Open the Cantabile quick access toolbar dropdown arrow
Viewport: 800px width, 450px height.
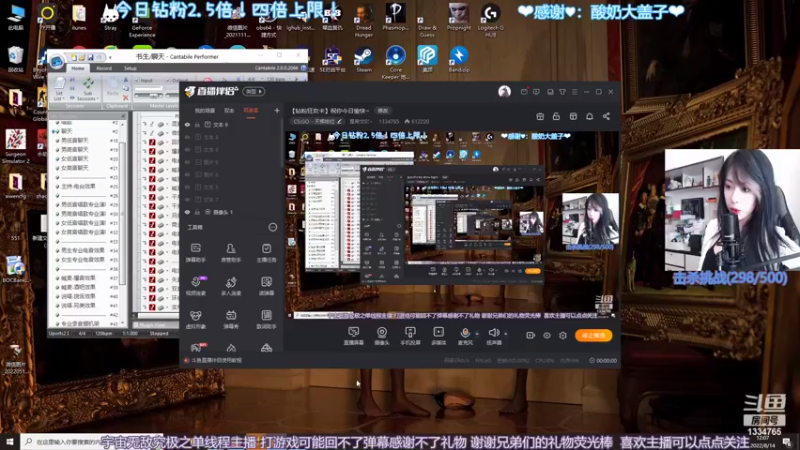tap(110, 57)
